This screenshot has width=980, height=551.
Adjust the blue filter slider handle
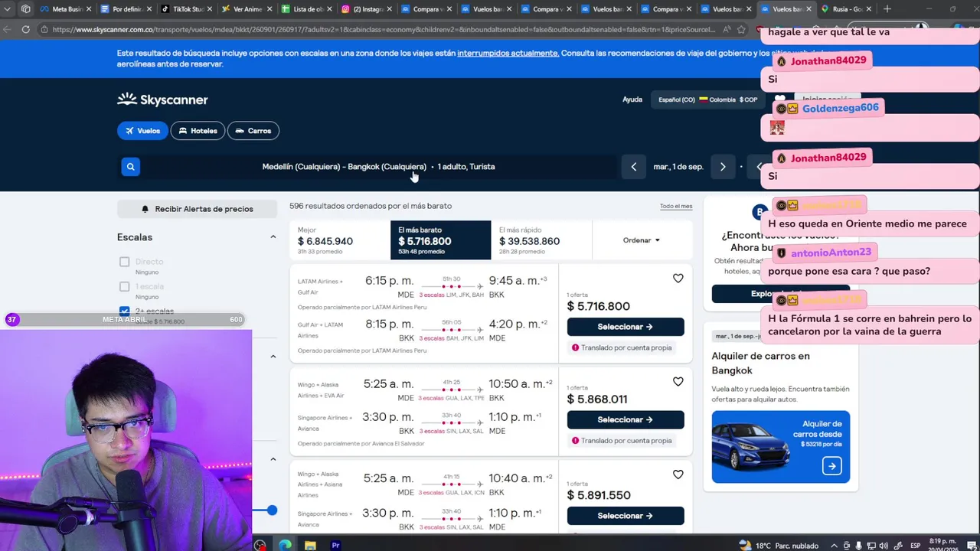[x=272, y=510]
